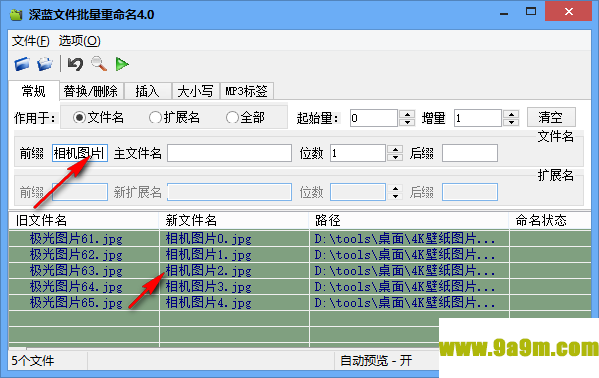The width and height of the screenshot is (599, 378).
Task: Click the filename 后缀 input field
Action: click(470, 153)
